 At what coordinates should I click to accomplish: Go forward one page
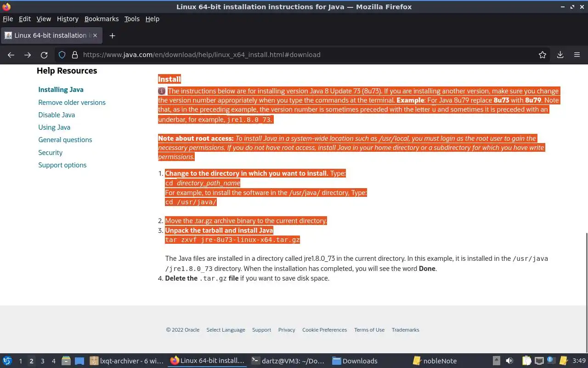point(28,55)
